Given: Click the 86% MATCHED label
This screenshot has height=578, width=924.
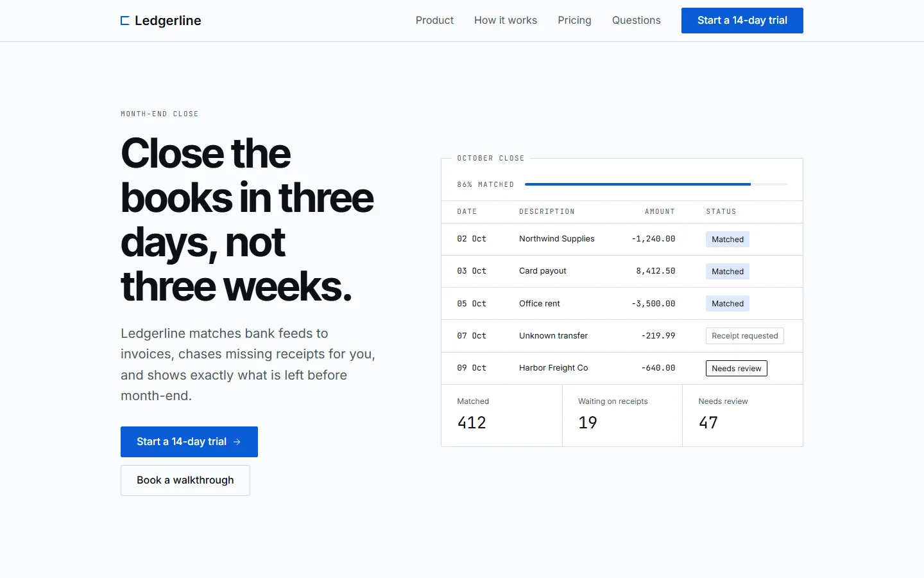Looking at the screenshot, I should [486, 184].
